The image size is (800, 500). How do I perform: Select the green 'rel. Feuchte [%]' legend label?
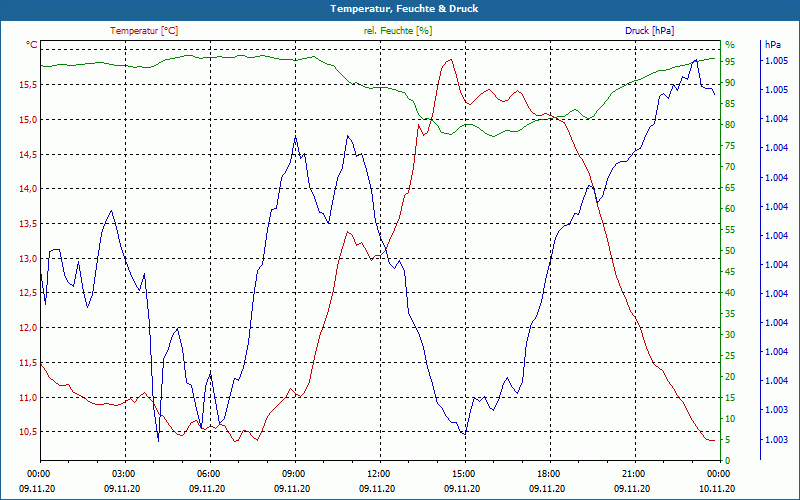pos(397,31)
